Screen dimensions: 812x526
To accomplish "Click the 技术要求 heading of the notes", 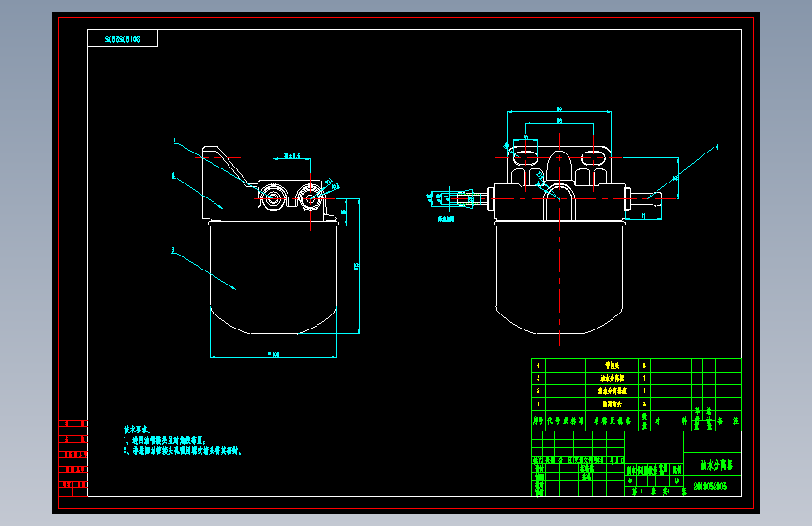I will coord(137,430).
